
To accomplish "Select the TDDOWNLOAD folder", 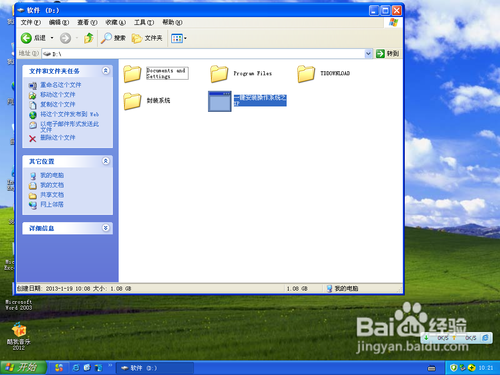I will (323, 73).
